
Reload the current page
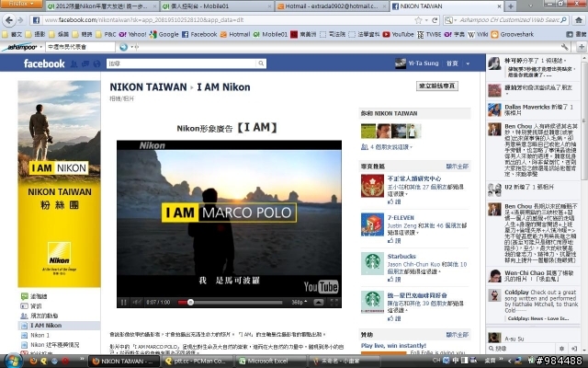[435, 20]
